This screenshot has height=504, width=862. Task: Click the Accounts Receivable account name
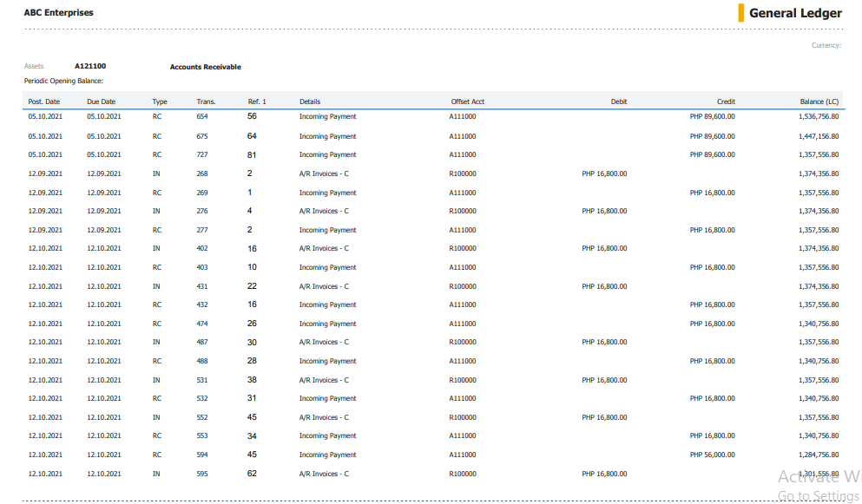click(x=206, y=67)
